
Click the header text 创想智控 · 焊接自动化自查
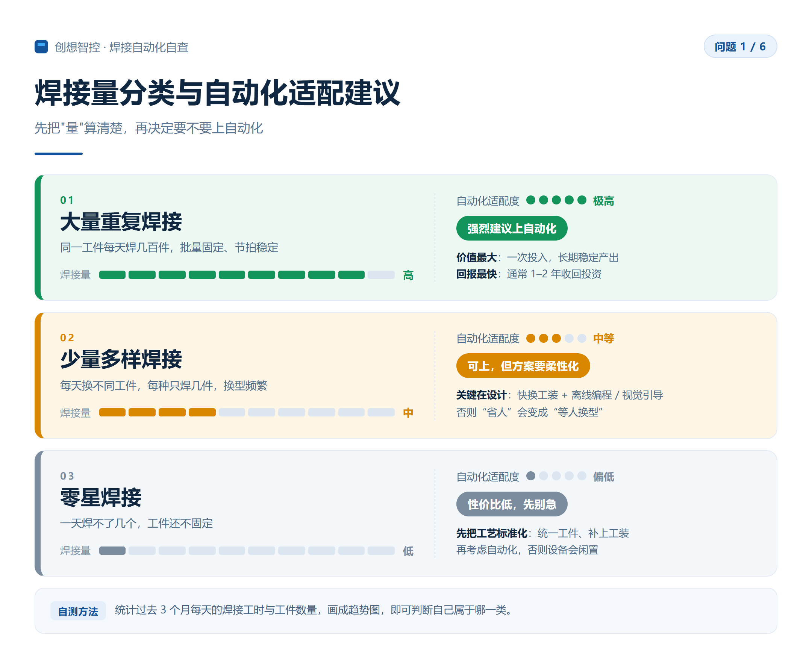(x=122, y=47)
